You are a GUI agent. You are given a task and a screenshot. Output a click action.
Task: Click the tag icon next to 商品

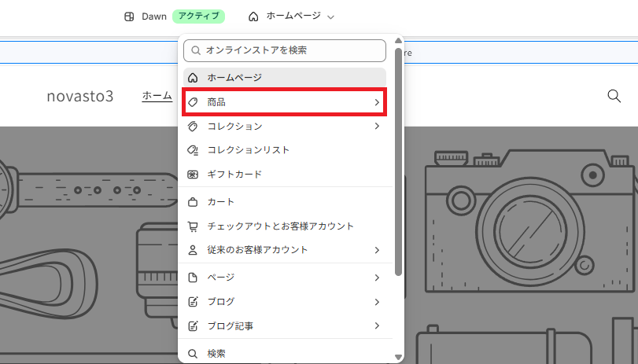(x=193, y=102)
